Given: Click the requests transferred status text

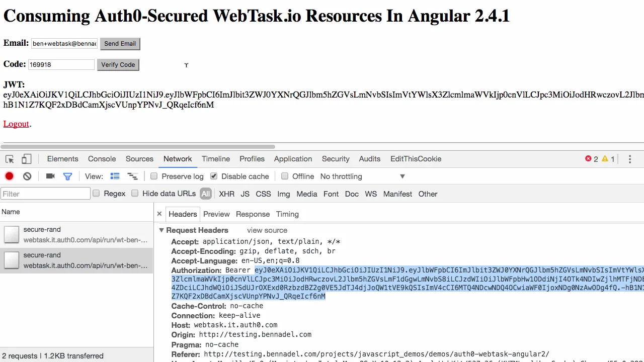Looking at the screenshot, I should [52, 355].
